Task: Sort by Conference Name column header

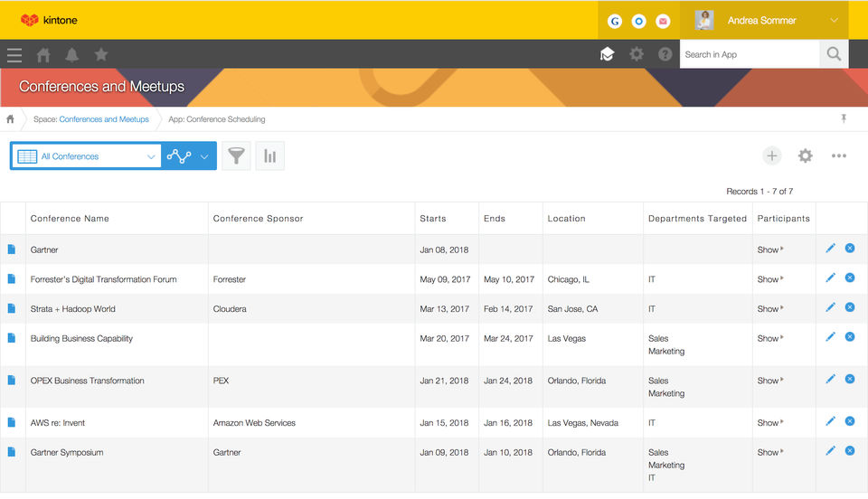Action: pyautogui.click(x=70, y=219)
